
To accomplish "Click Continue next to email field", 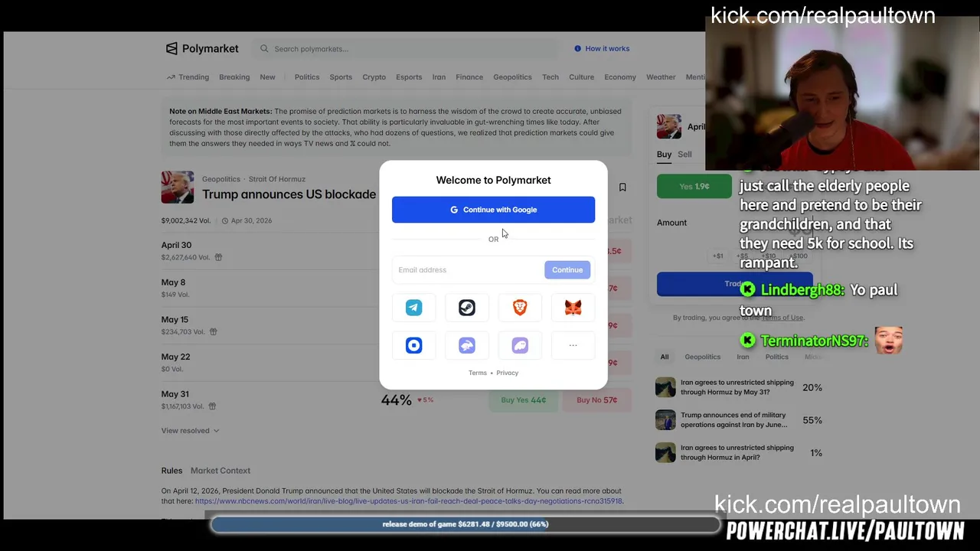I will [567, 269].
